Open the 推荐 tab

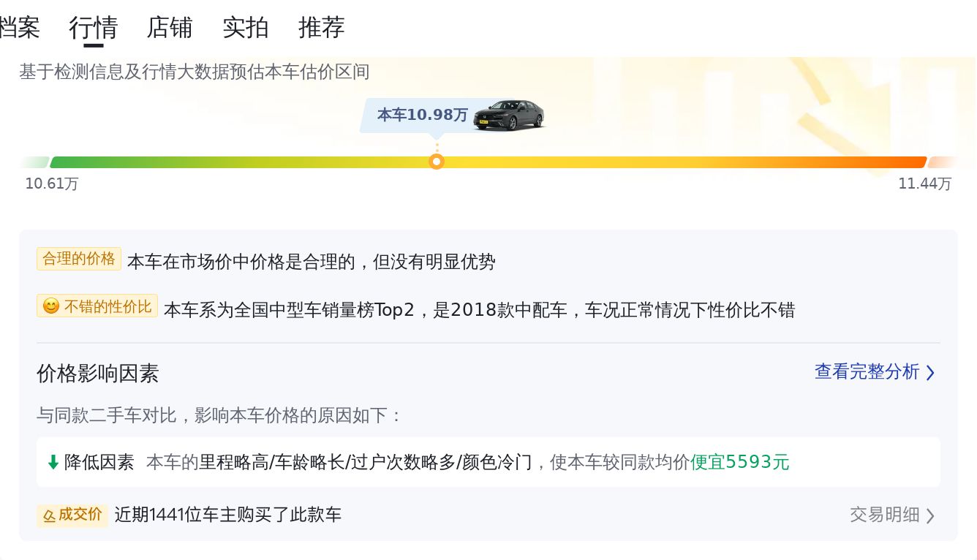click(321, 28)
